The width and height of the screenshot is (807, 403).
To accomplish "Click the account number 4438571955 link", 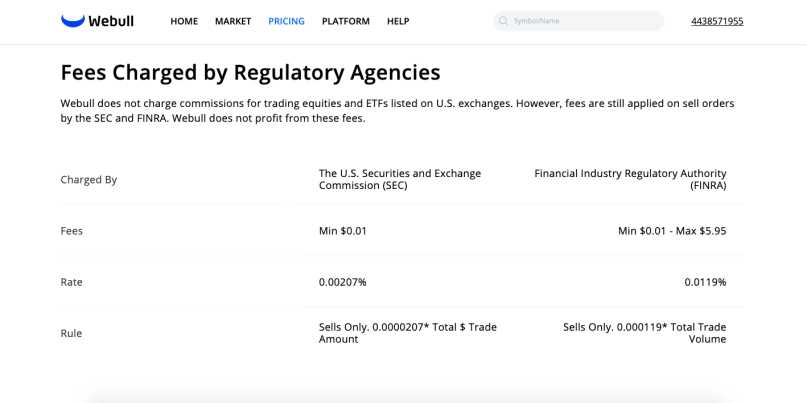I will click(717, 21).
